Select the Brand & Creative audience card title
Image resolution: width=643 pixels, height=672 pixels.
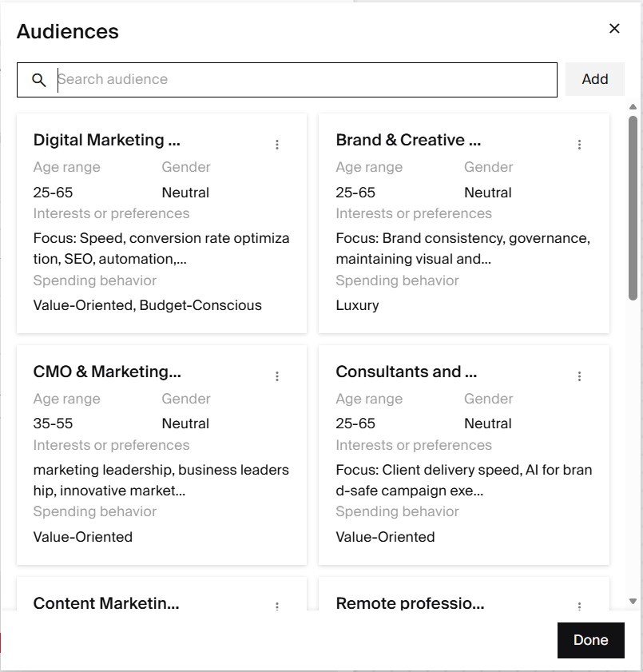click(408, 140)
